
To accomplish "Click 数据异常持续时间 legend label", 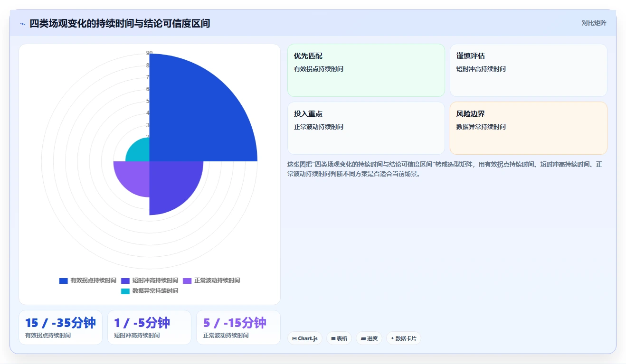I will tap(155, 291).
